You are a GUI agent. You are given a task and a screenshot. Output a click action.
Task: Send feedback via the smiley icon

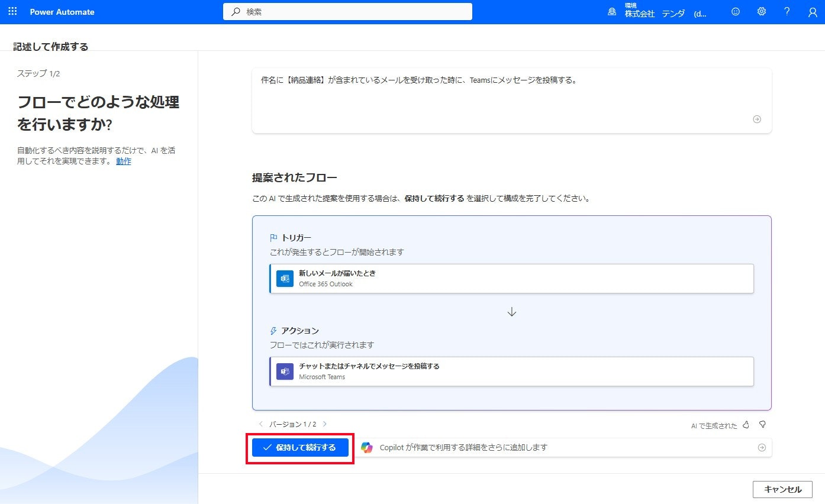click(x=735, y=11)
